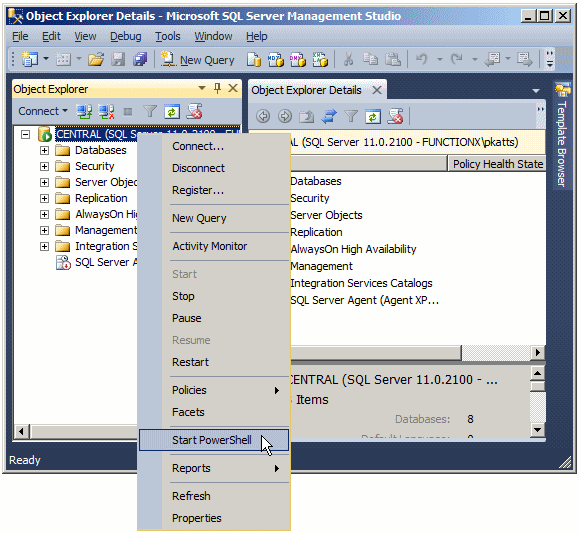
Task: Click Activity Monitor icon in Object Explorer toolbar
Action: (x=194, y=111)
